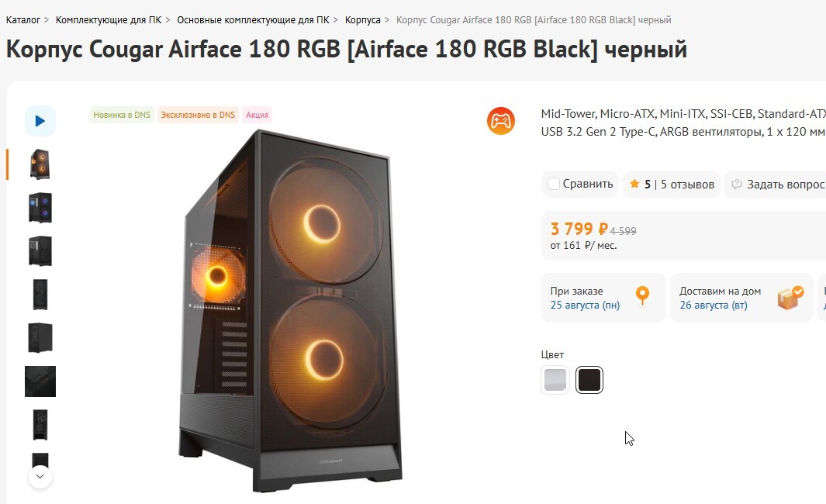The width and height of the screenshot is (826, 504).
Task: Click the orange pickup location pin icon
Action: [642, 296]
